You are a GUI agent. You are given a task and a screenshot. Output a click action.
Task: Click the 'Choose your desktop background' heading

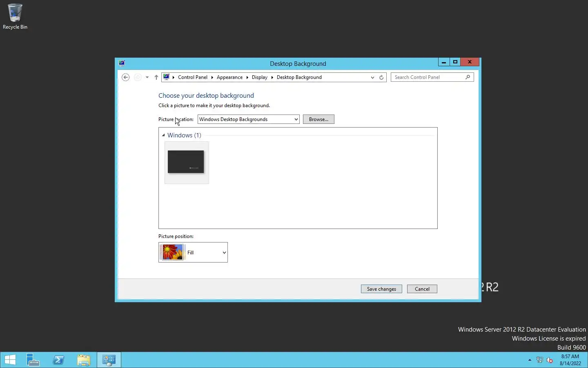206,96
